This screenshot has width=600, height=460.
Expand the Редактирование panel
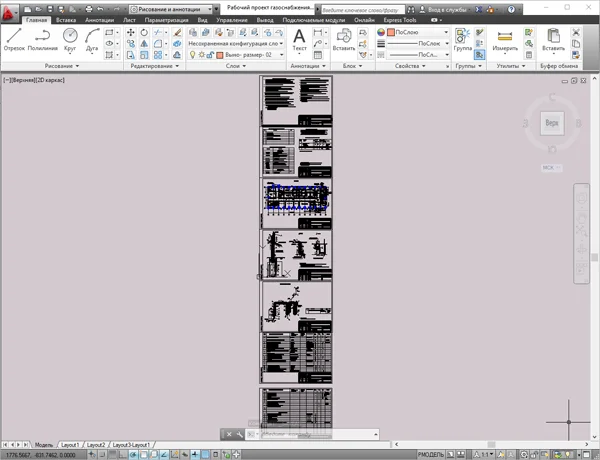[155, 66]
